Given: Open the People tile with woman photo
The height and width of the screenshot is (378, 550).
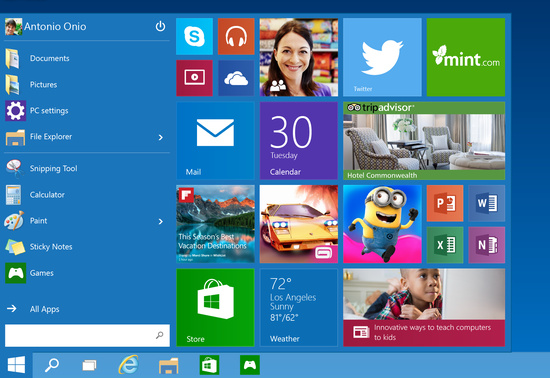Looking at the screenshot, I should [299, 57].
